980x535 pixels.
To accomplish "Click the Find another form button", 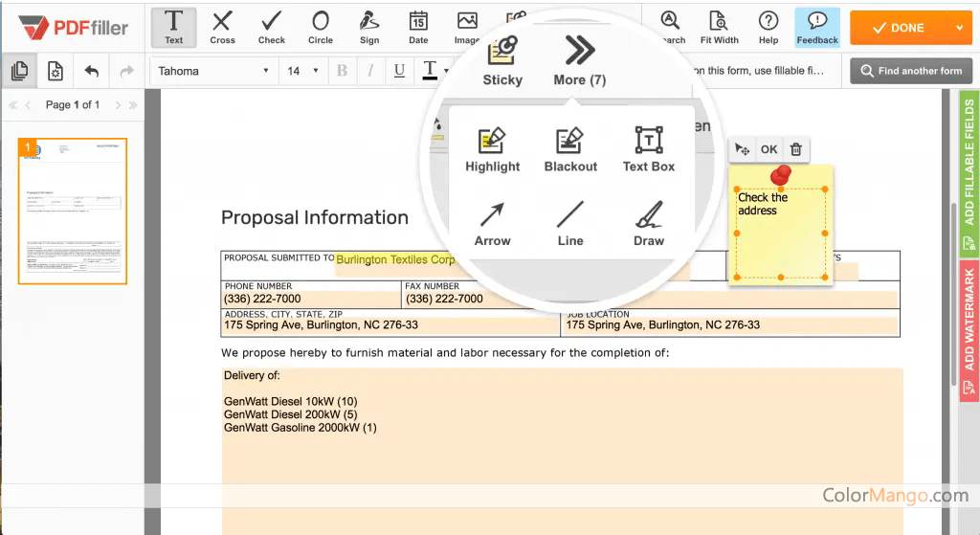I will 911,71.
